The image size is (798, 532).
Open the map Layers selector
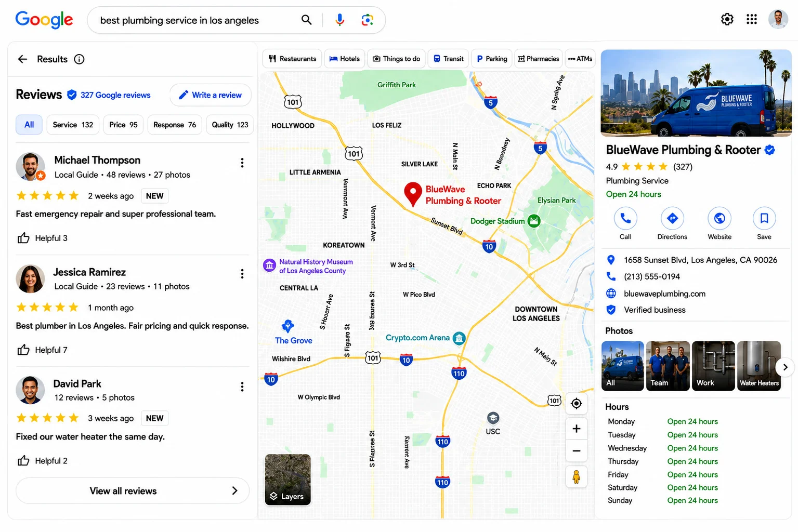(287, 480)
